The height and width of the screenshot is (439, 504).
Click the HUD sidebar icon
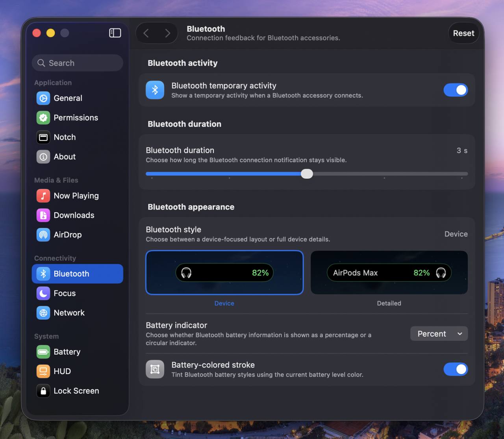click(x=43, y=371)
